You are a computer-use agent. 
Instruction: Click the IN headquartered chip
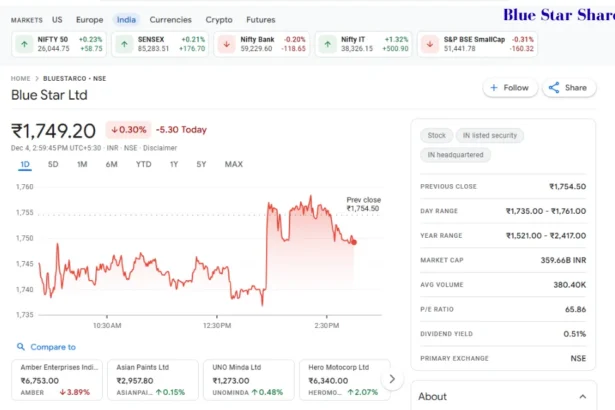coord(455,155)
